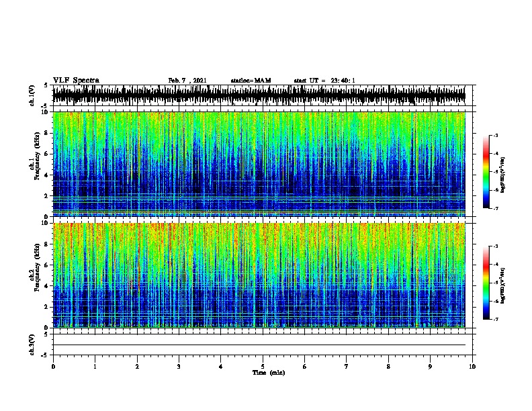Click the "2" kHz tick of ch.1 spectrogram

click(x=46, y=195)
